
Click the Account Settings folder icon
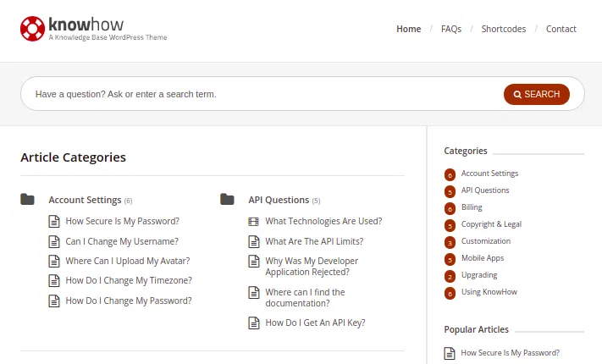[28, 200]
